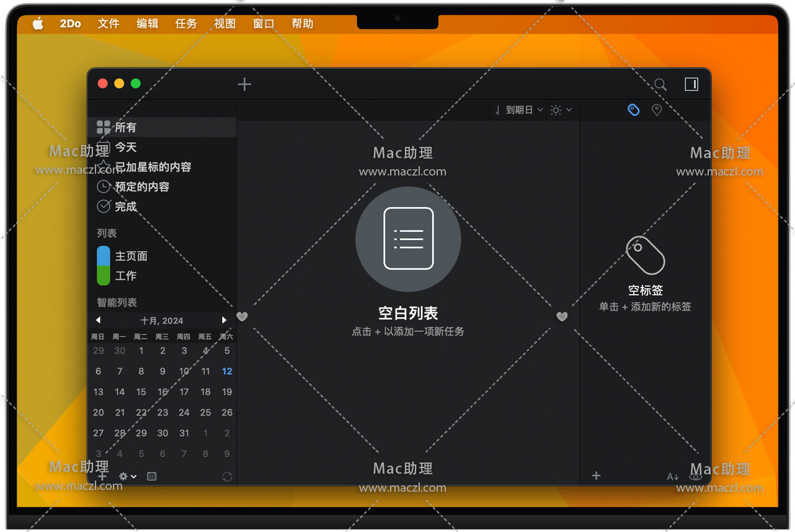This screenshot has width=795, height=532.
Task: Select the blue 主页面 list
Action: click(131, 256)
